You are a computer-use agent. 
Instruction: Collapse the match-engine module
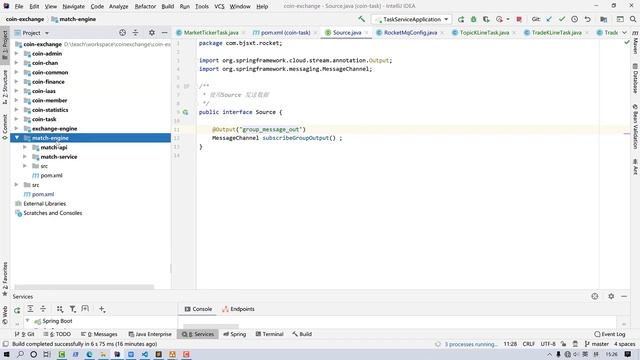point(17,138)
